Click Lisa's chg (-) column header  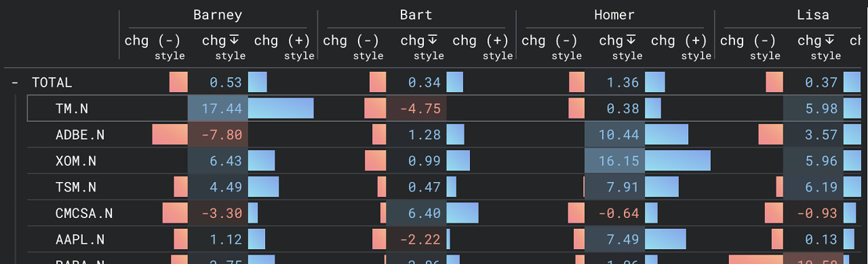[749, 41]
